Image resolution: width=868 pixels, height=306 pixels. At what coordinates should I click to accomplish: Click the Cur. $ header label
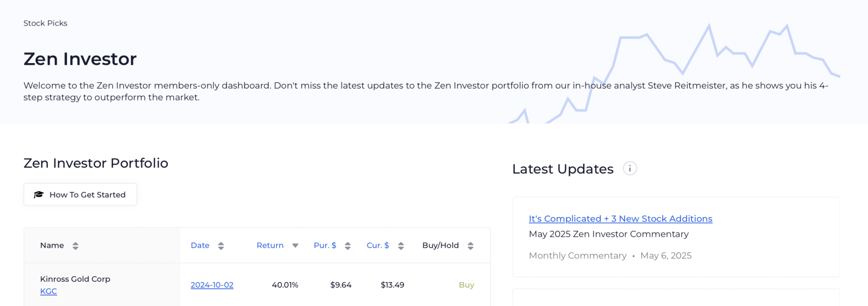click(378, 245)
